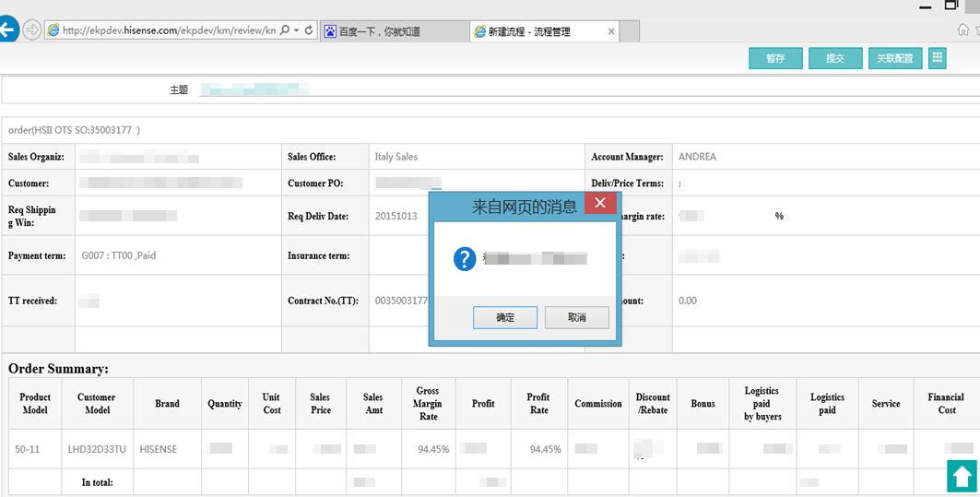This screenshot has width=980, height=497.
Task: Click the 暂存 save draft button
Action: [775, 58]
